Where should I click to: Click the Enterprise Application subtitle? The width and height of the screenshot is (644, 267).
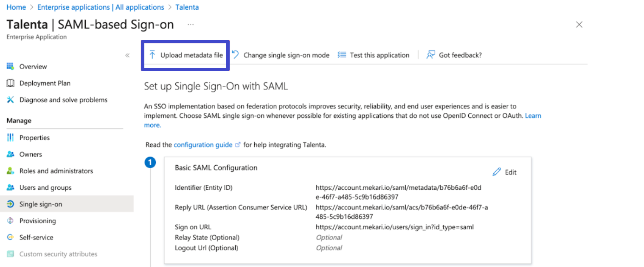(x=37, y=37)
